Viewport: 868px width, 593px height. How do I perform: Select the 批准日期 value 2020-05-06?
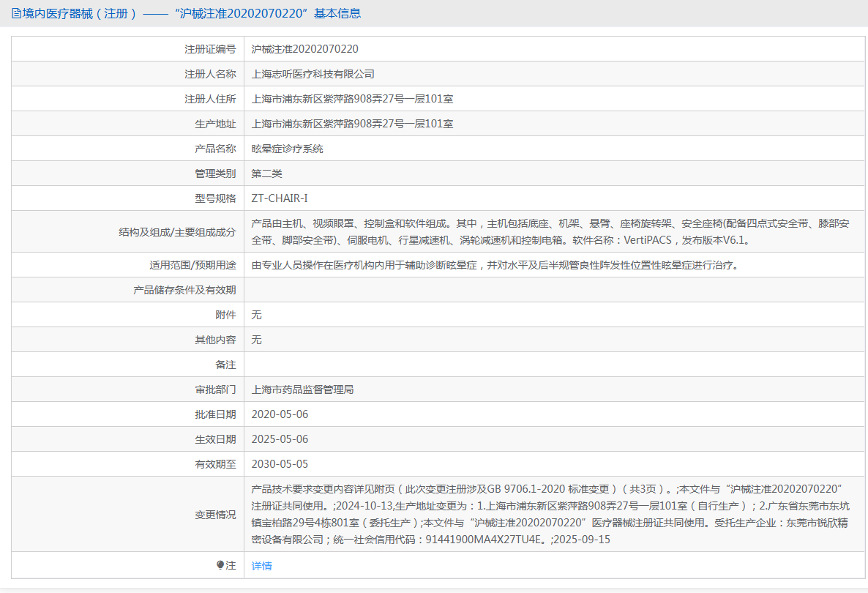(280, 414)
